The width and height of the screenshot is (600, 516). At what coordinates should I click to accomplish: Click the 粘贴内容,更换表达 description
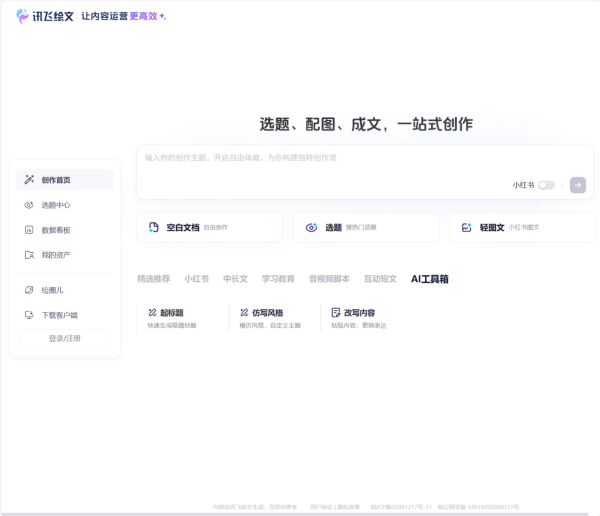pyautogui.click(x=359, y=325)
